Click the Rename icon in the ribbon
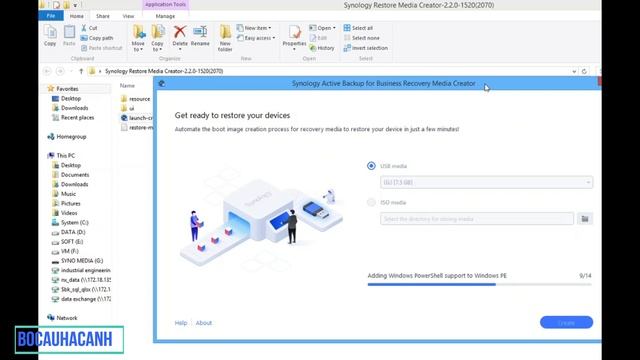 [x=200, y=36]
